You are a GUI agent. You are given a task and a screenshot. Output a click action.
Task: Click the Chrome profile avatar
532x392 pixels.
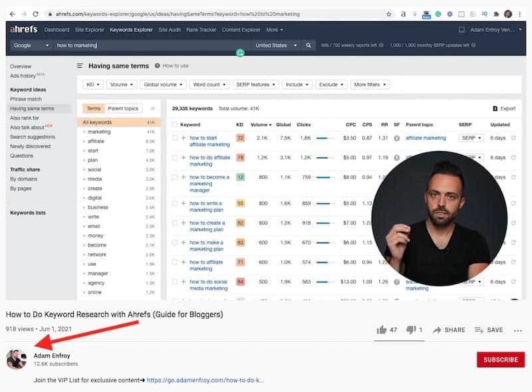pos(508,14)
